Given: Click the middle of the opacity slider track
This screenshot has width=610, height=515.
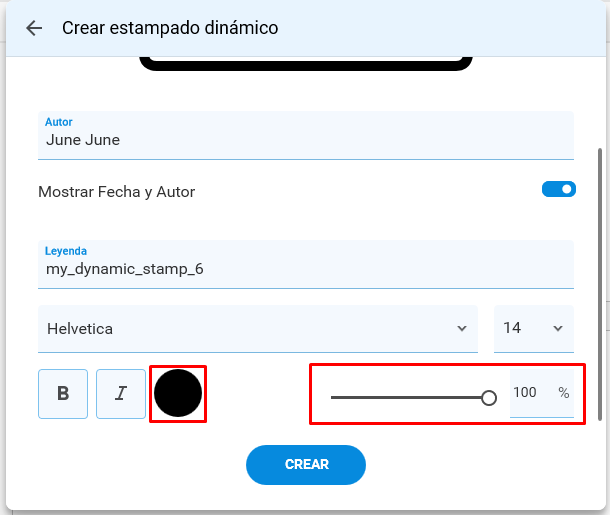Looking at the screenshot, I should point(410,398).
